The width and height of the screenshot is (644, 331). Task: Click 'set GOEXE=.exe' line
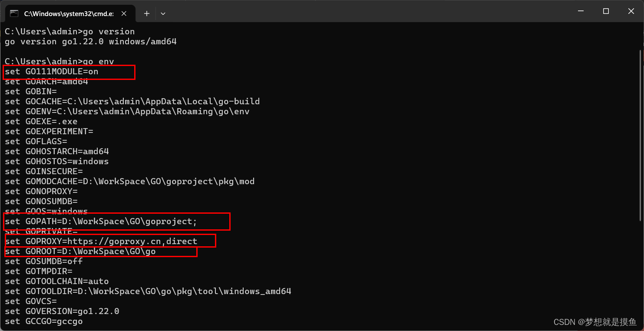click(x=41, y=121)
